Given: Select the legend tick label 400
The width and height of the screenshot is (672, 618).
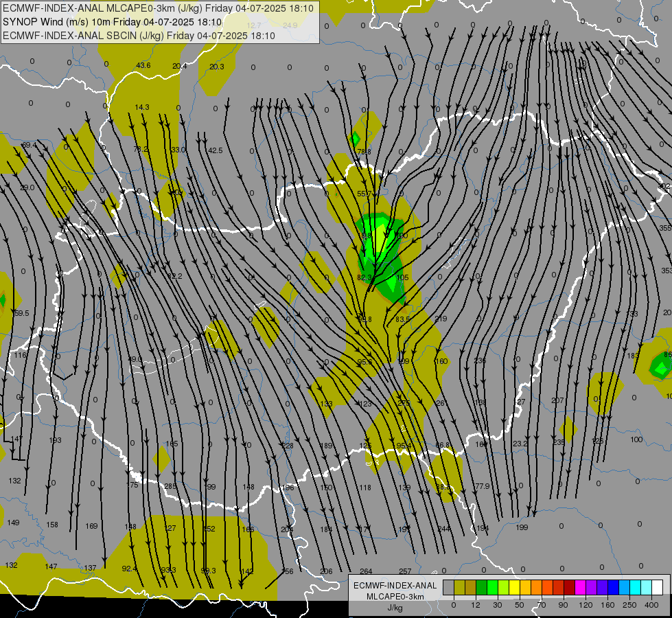Looking at the screenshot, I should tap(651, 605).
